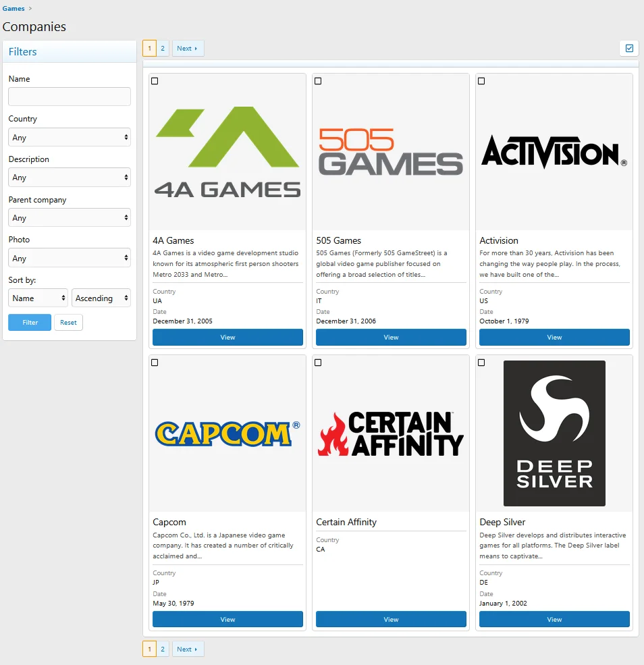Image resolution: width=644 pixels, height=665 pixels.
Task: Go to page 2 in bottom pagination
Action: pyautogui.click(x=163, y=649)
